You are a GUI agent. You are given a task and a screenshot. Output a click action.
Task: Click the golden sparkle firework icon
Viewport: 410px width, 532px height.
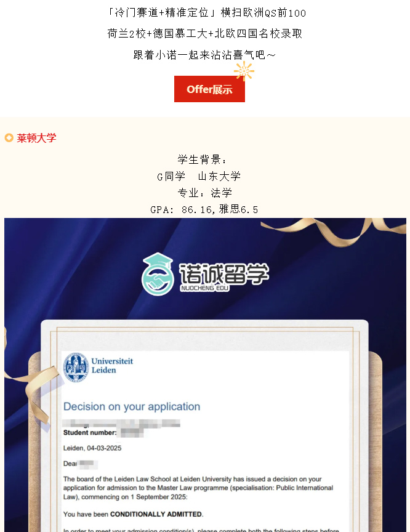(x=244, y=71)
